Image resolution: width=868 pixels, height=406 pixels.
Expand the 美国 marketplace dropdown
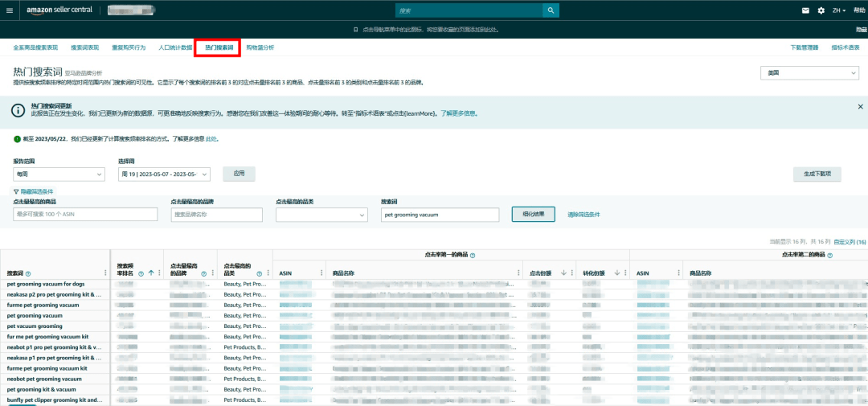810,73
